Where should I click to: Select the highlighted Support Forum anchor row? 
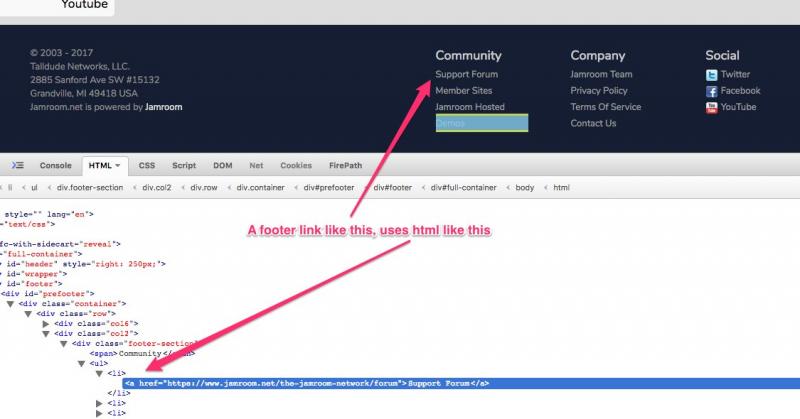coord(461,383)
